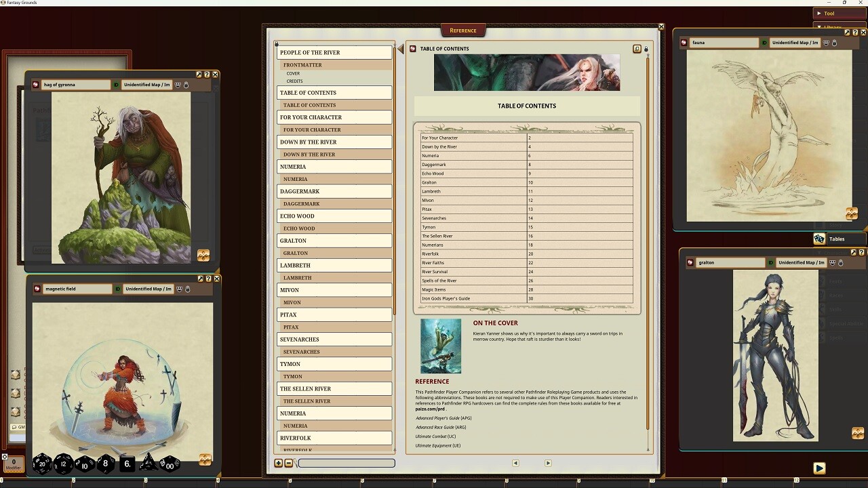Toggle player sharing crown icon on fauna window
The height and width of the screenshot is (488, 868).
[x=826, y=42]
